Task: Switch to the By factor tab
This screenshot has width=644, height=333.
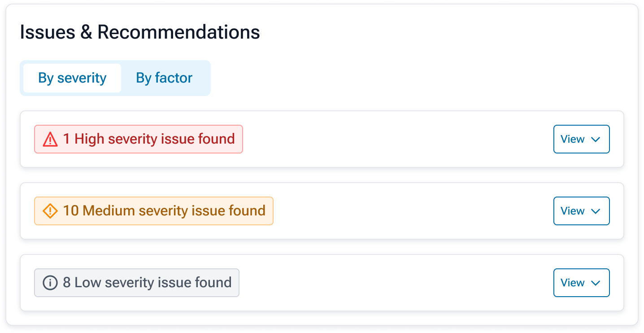Action: [x=164, y=78]
